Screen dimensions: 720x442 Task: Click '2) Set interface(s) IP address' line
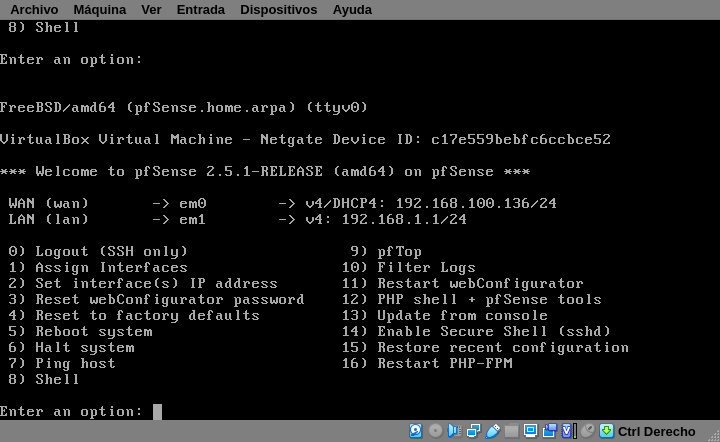[143, 284]
